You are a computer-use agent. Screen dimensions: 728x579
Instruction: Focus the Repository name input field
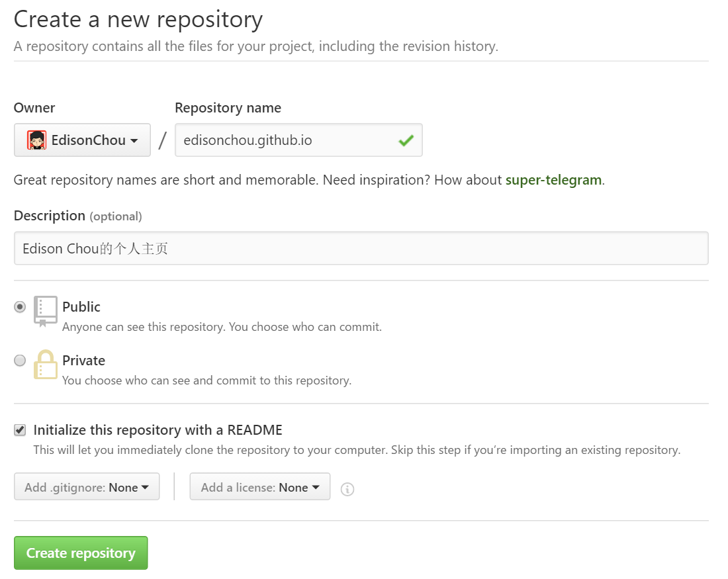pos(285,140)
